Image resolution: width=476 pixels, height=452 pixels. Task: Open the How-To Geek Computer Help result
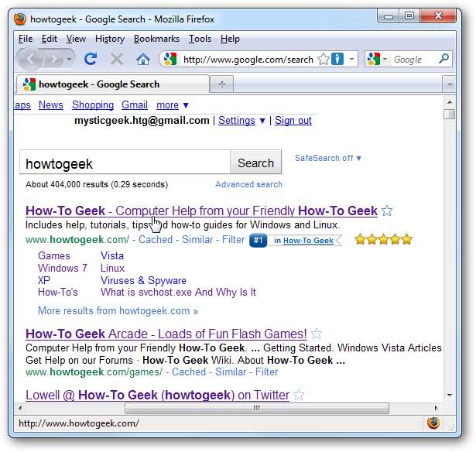201,211
